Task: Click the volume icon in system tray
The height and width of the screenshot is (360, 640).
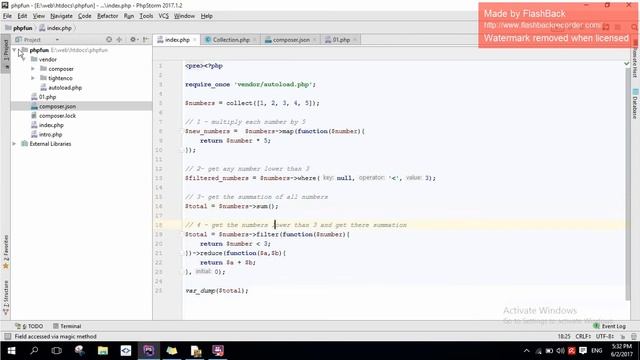Action: click(x=561, y=351)
